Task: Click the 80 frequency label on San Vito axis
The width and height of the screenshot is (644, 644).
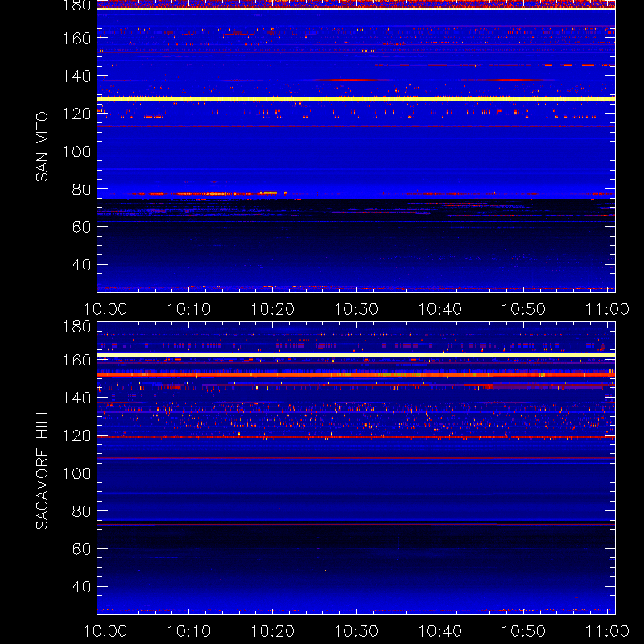Action: (x=81, y=189)
